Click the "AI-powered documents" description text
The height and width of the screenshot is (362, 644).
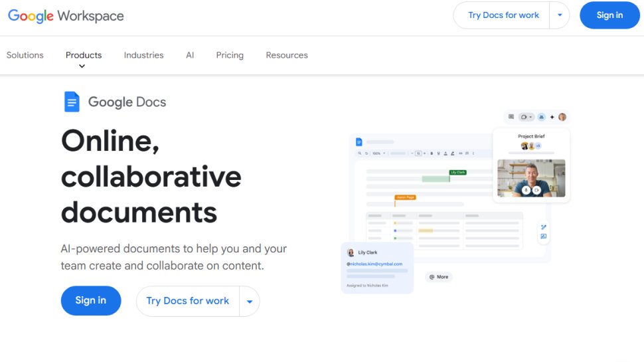[174, 257]
